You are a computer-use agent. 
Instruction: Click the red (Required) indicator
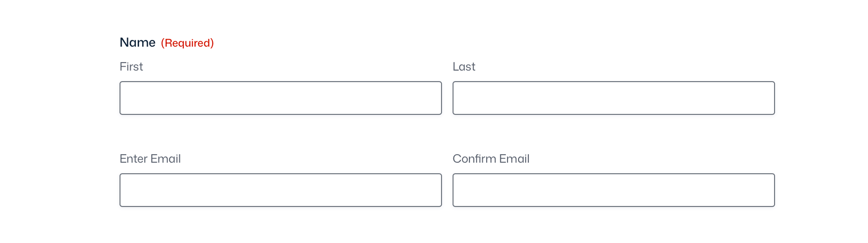(187, 43)
